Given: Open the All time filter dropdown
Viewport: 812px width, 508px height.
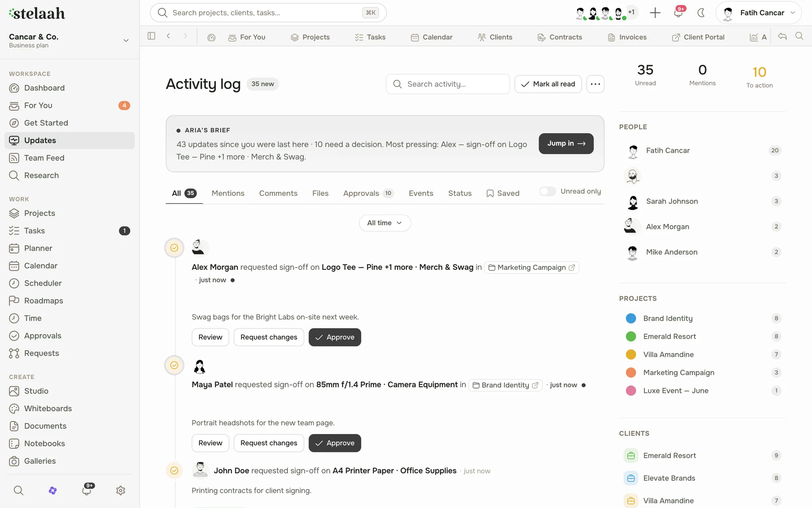Looking at the screenshot, I should pyautogui.click(x=384, y=223).
